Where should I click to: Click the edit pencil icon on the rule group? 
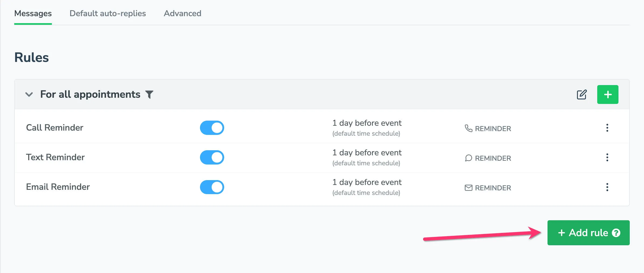click(x=581, y=94)
